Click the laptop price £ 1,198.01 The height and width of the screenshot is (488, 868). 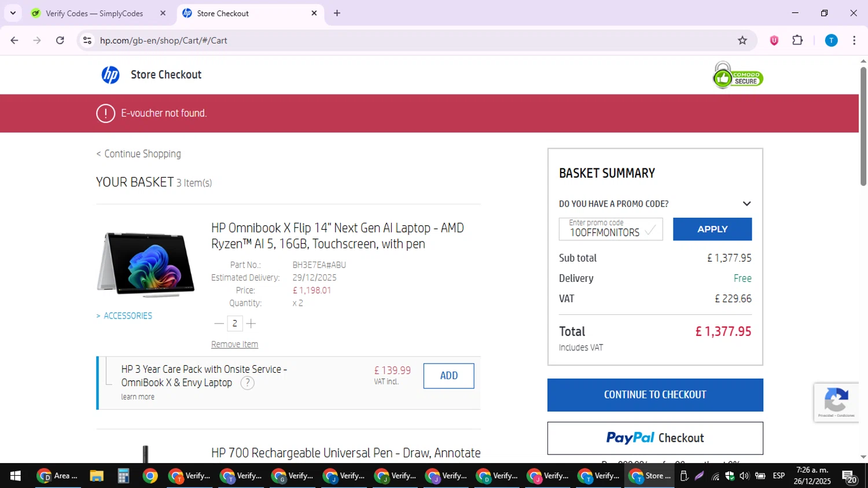[x=312, y=291]
